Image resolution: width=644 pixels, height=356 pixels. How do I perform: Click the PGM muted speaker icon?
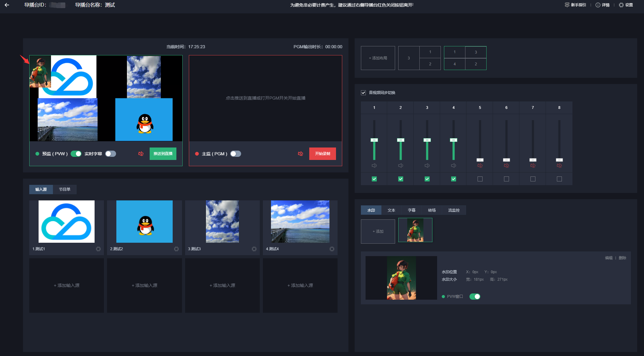(301, 154)
